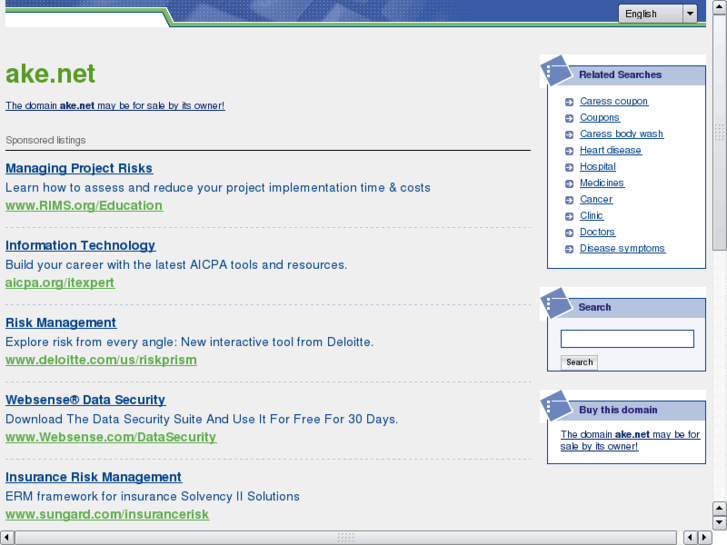Open the Hospital related search
The height and width of the screenshot is (545, 727).
pyautogui.click(x=598, y=167)
